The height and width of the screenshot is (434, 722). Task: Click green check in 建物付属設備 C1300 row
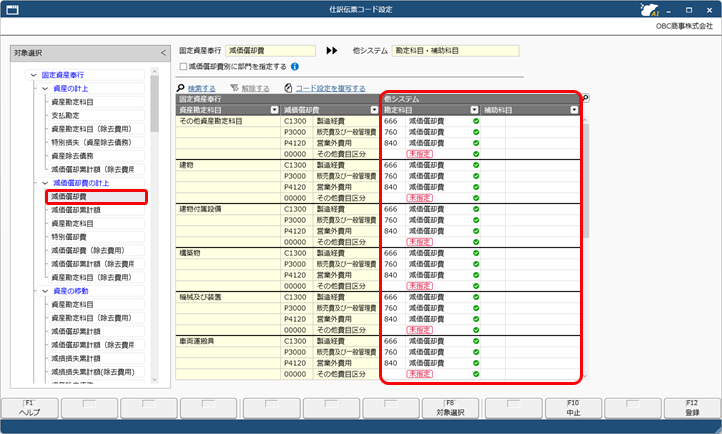pyautogui.click(x=476, y=209)
